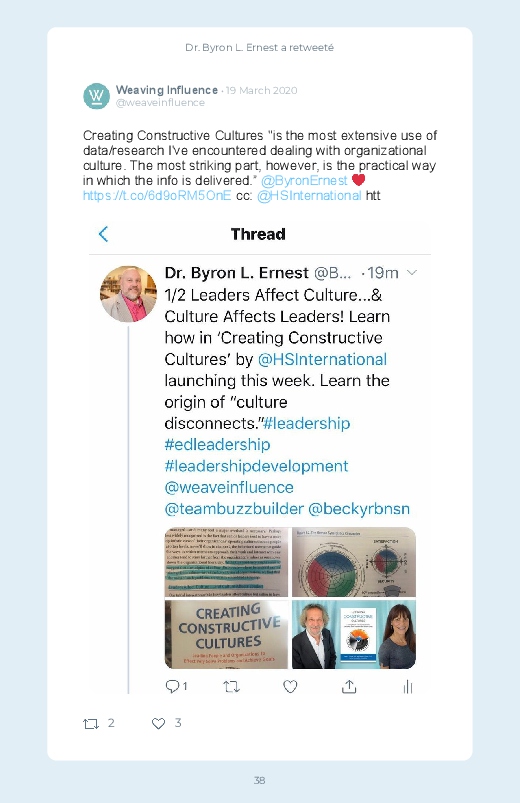The width and height of the screenshot is (520, 803).
Task: Open Dr. Byron L. Ernest's profile photo
Action: [128, 294]
